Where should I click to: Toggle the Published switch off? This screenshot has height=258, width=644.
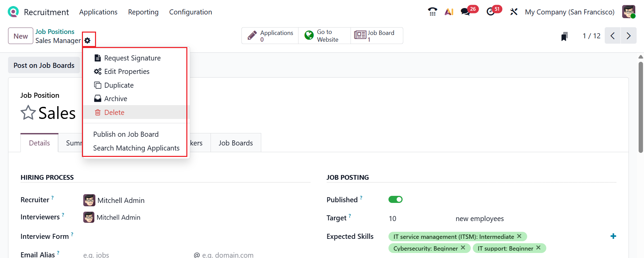pyautogui.click(x=395, y=200)
